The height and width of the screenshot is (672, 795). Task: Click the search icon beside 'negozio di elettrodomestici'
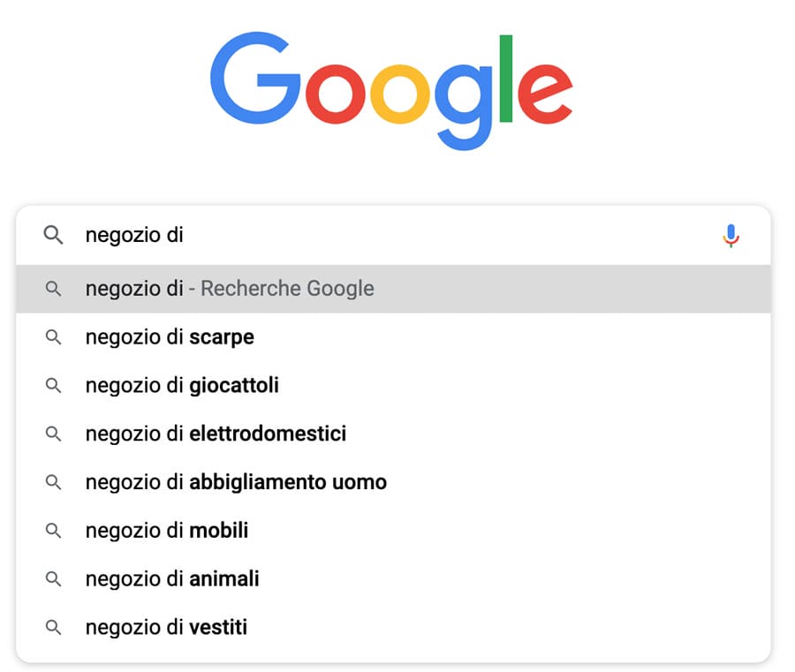pyautogui.click(x=53, y=434)
